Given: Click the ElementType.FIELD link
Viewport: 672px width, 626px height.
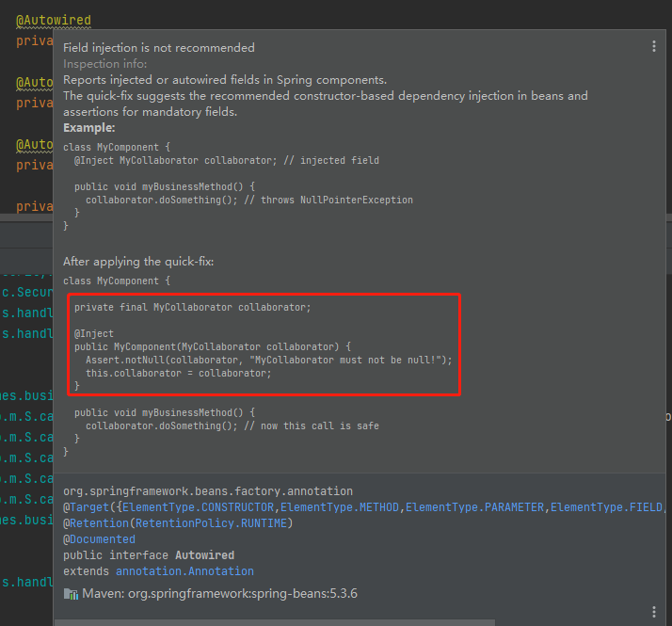Looking at the screenshot, I should coord(607,507).
